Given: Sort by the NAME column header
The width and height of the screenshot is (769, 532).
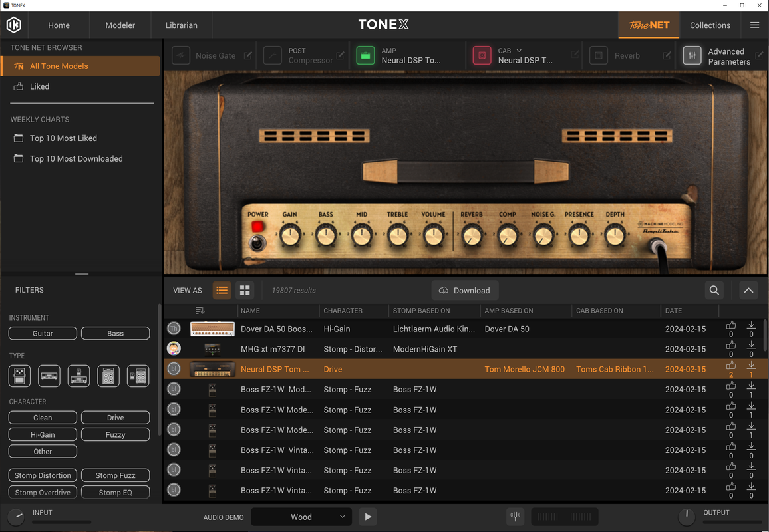Looking at the screenshot, I should coord(250,311).
